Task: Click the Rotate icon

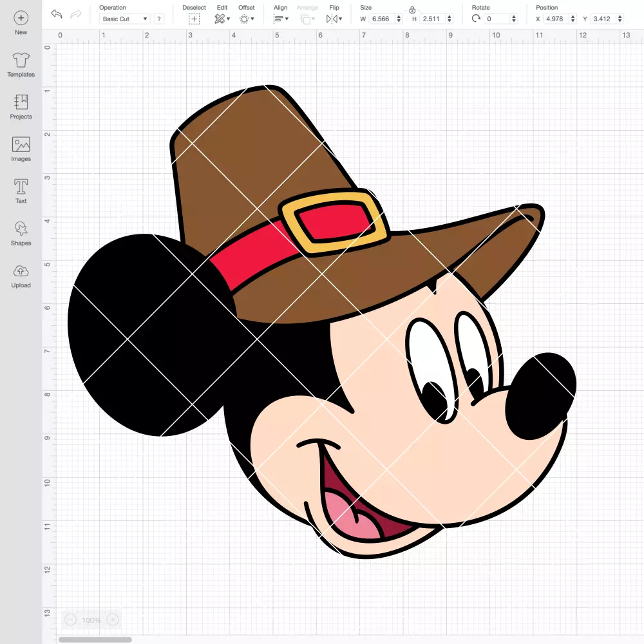Action: click(x=476, y=19)
